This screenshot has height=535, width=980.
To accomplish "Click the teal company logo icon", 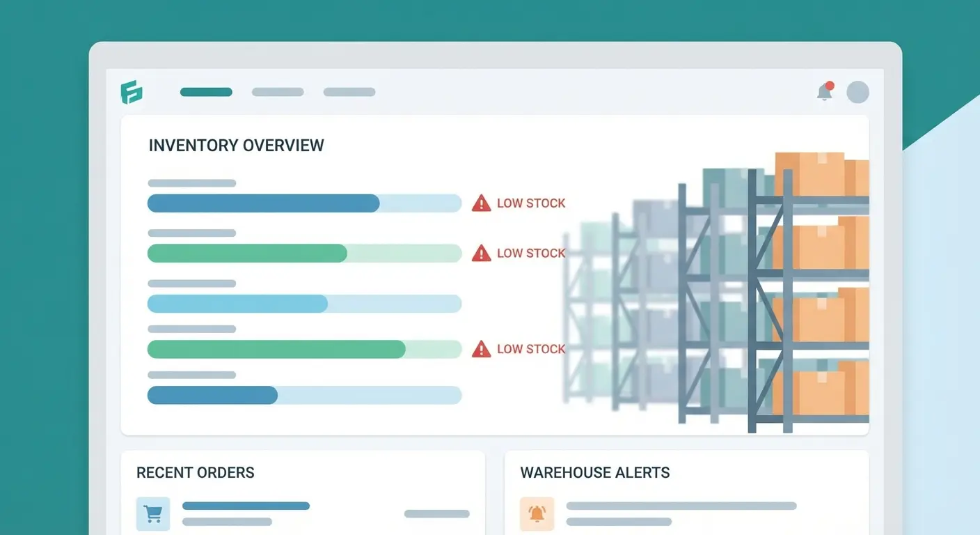I will (132, 91).
